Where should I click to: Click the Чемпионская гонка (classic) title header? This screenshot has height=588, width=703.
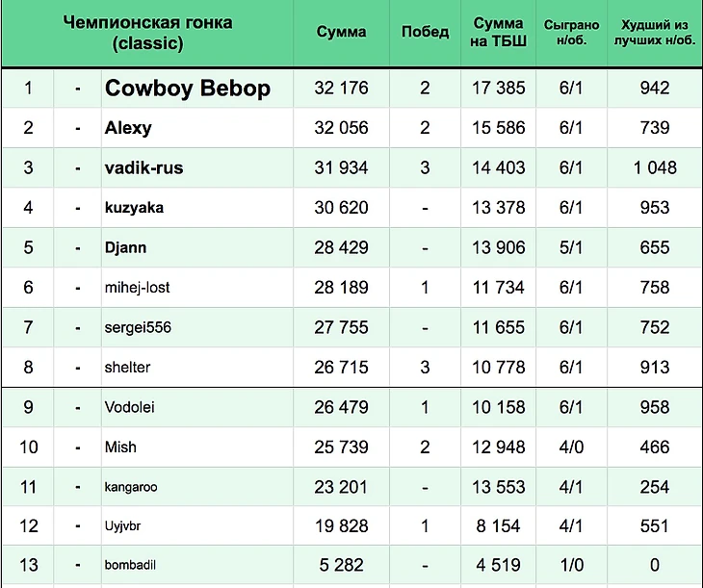pos(147,33)
